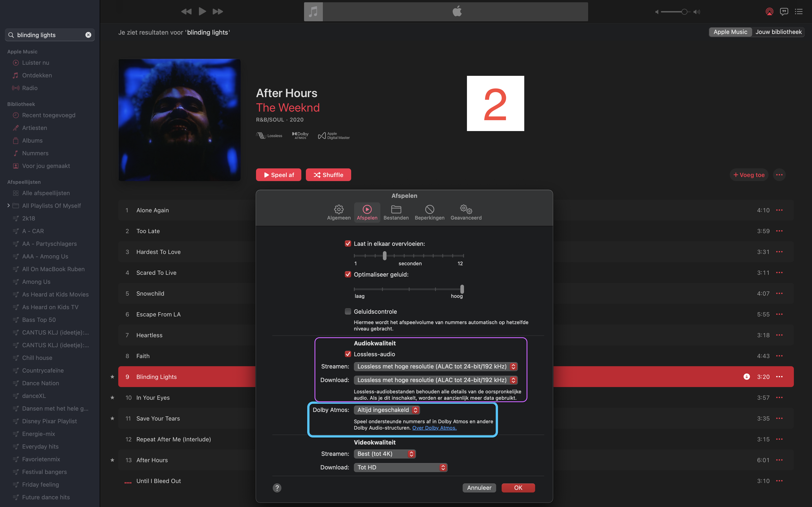Image resolution: width=812 pixels, height=507 pixels.
Task: Open the lyrics speech-bubble icon
Action: [x=784, y=12]
